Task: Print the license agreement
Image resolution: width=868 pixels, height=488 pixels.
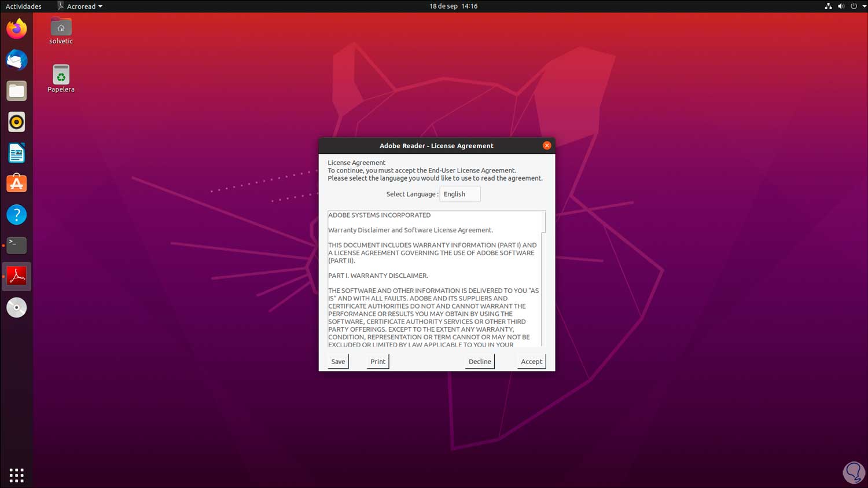Action: [x=378, y=362]
